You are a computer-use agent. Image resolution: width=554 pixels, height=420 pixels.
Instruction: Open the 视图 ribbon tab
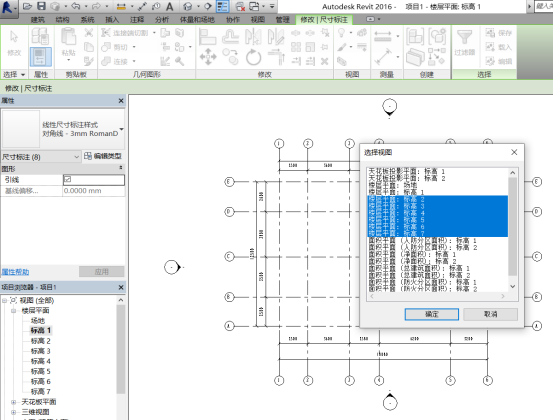pos(258,20)
